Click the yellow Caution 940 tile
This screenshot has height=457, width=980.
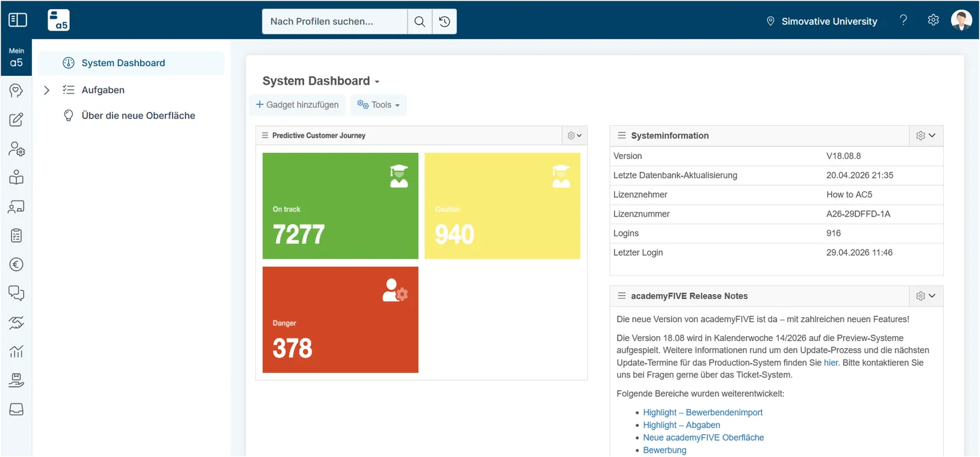tap(502, 206)
